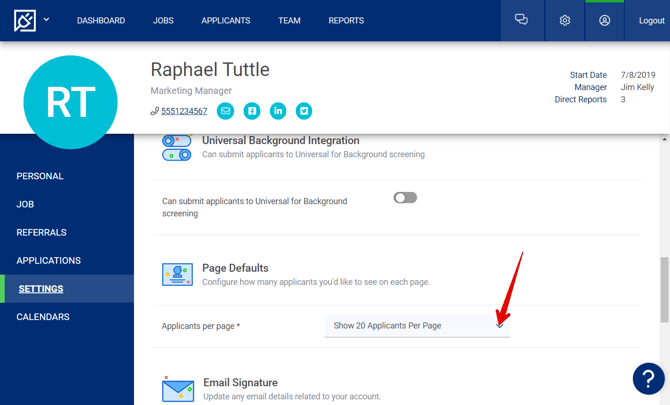The image size is (670, 405).
Task: Open the Jobs menu item
Action: pos(163,20)
